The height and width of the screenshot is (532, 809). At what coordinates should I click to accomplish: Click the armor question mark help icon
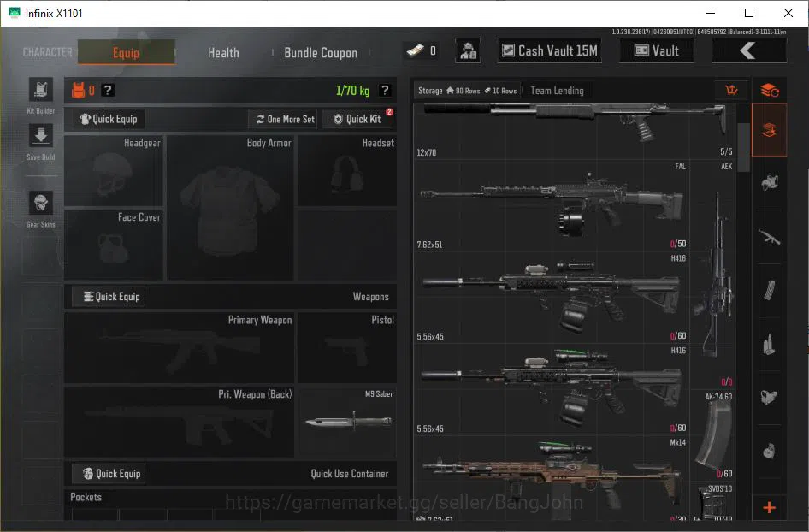pos(107,91)
